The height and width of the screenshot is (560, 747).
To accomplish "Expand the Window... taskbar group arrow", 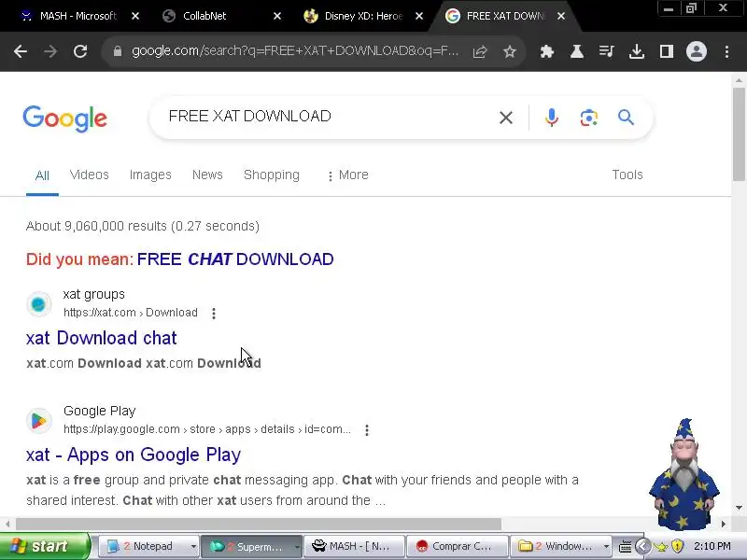I will [x=606, y=547].
